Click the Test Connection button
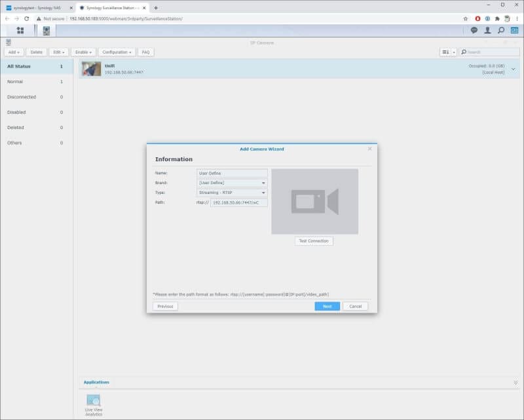 pos(314,240)
